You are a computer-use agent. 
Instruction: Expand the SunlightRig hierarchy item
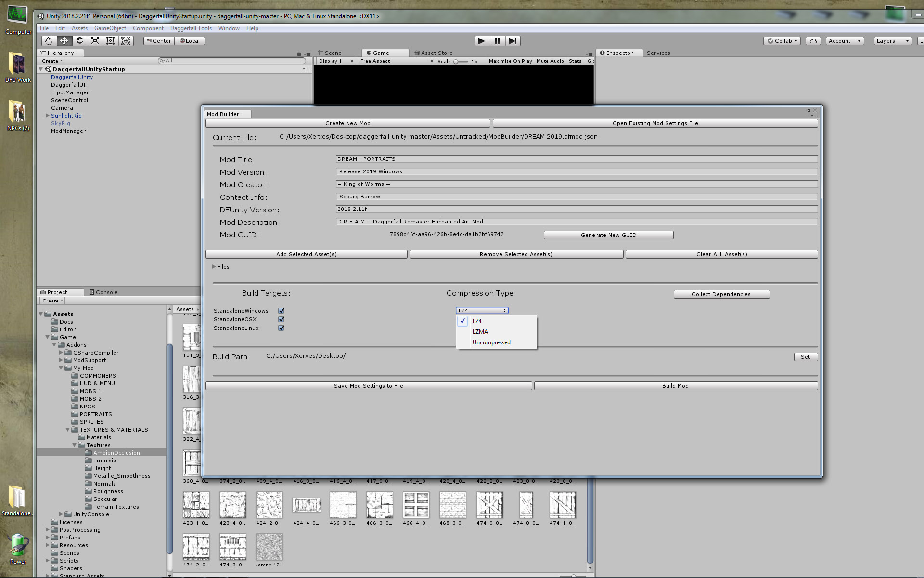(x=47, y=116)
